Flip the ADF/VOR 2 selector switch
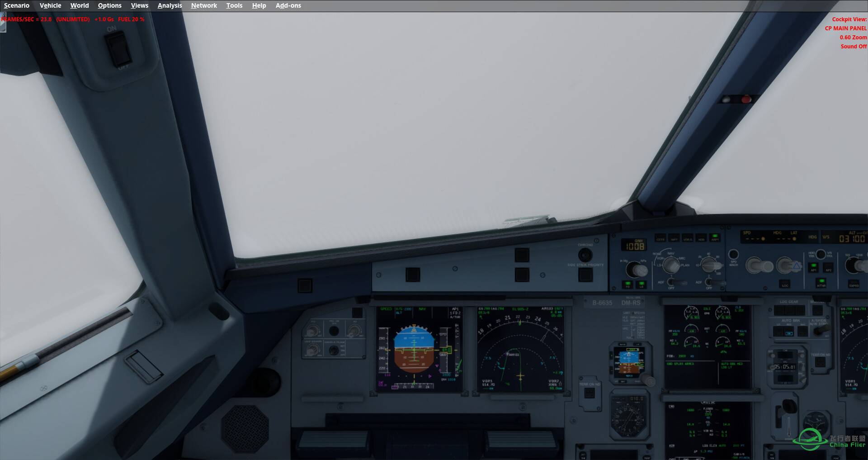868x460 pixels. point(715,282)
